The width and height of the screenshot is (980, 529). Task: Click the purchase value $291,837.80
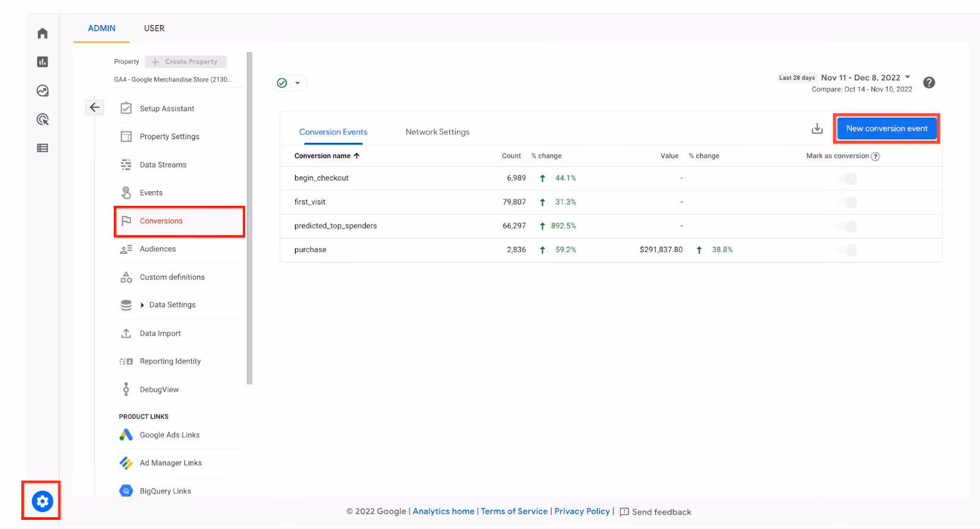click(661, 250)
